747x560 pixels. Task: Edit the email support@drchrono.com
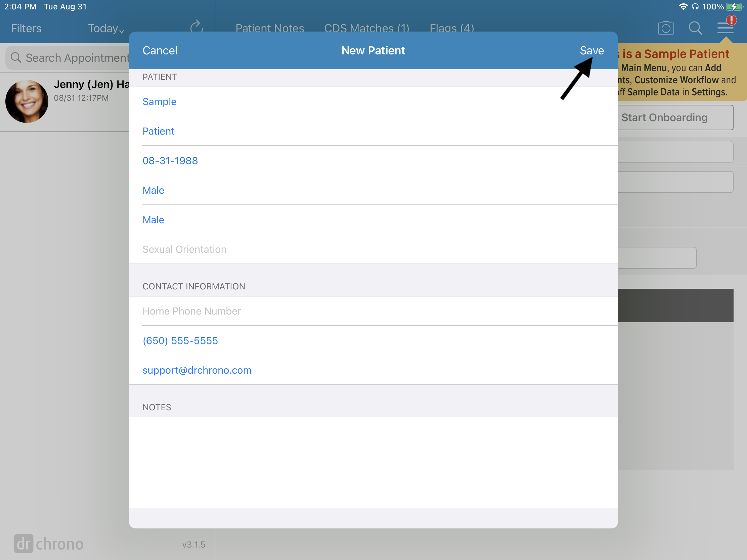373,370
